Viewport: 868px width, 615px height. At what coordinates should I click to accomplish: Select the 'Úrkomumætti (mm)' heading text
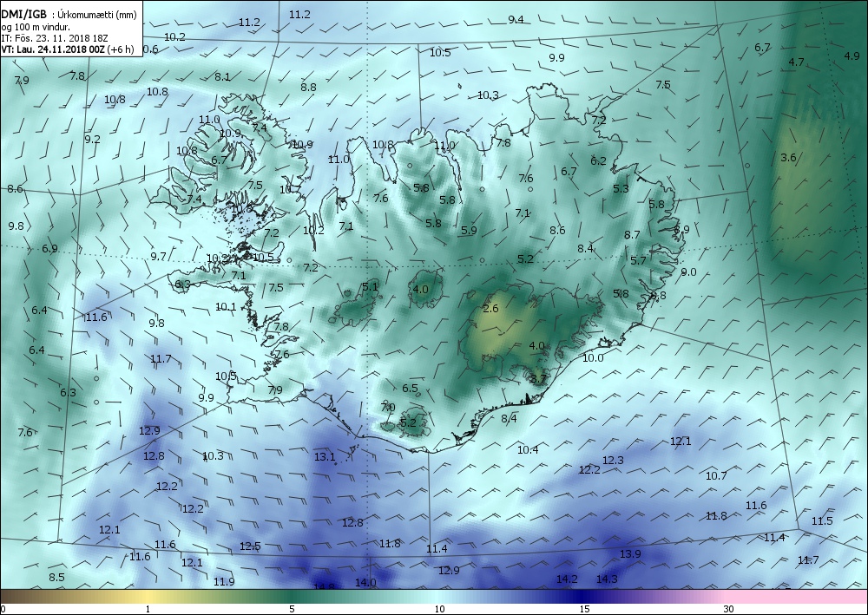point(97,15)
